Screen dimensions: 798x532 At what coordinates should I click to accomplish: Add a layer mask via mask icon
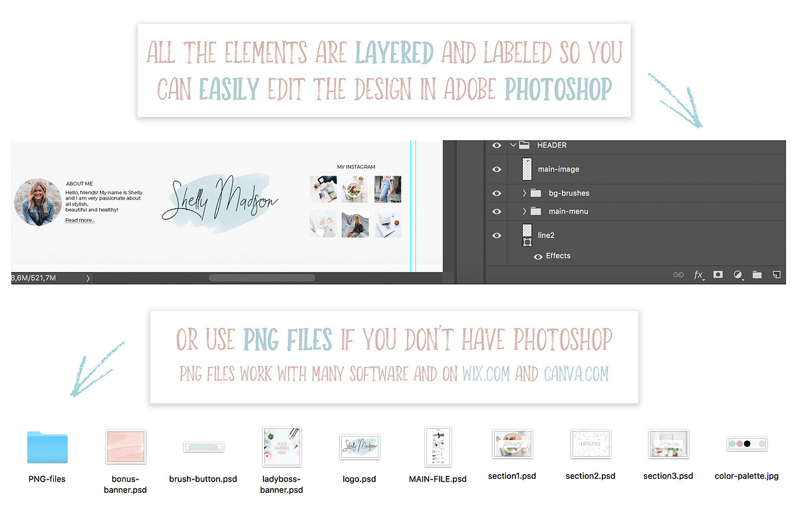click(718, 274)
